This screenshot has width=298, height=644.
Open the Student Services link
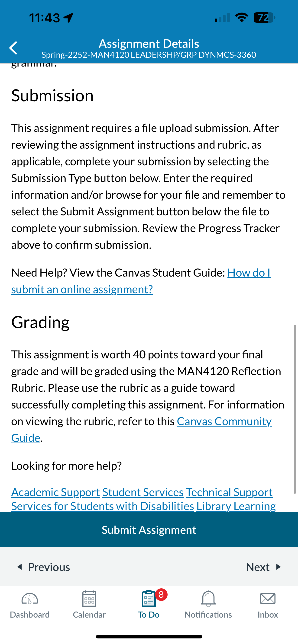coord(143,492)
